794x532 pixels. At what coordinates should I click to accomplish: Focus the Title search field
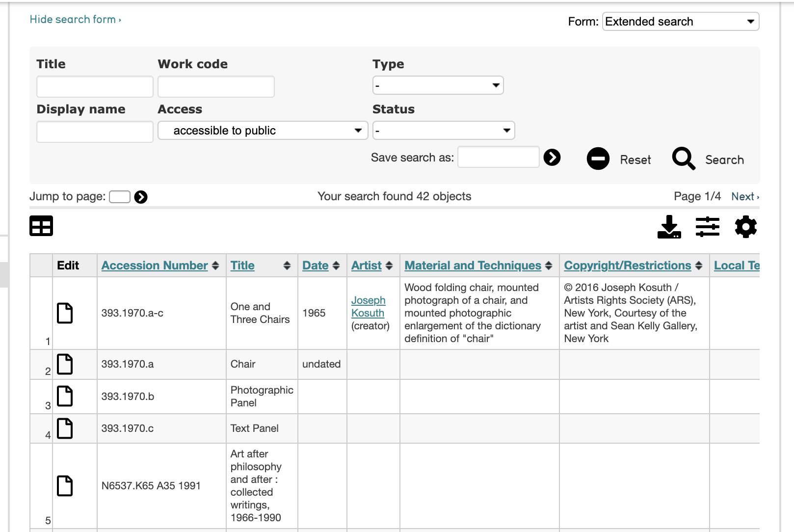click(x=95, y=87)
